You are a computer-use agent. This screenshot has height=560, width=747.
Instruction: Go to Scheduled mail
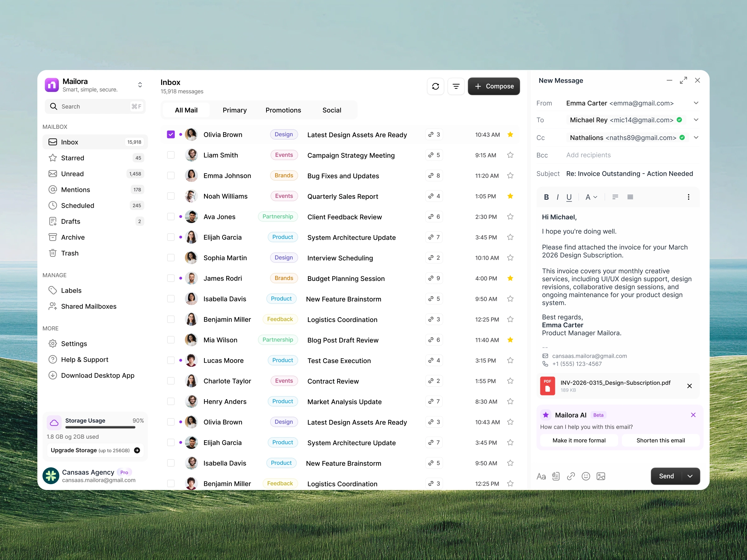(x=95, y=206)
